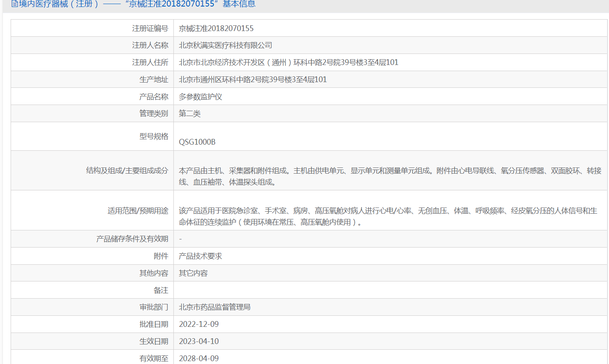This screenshot has height=364, width=609.
Task: Click production address 北京市通州区环科中路2号院39号楼3至4层101
Action: (x=253, y=80)
